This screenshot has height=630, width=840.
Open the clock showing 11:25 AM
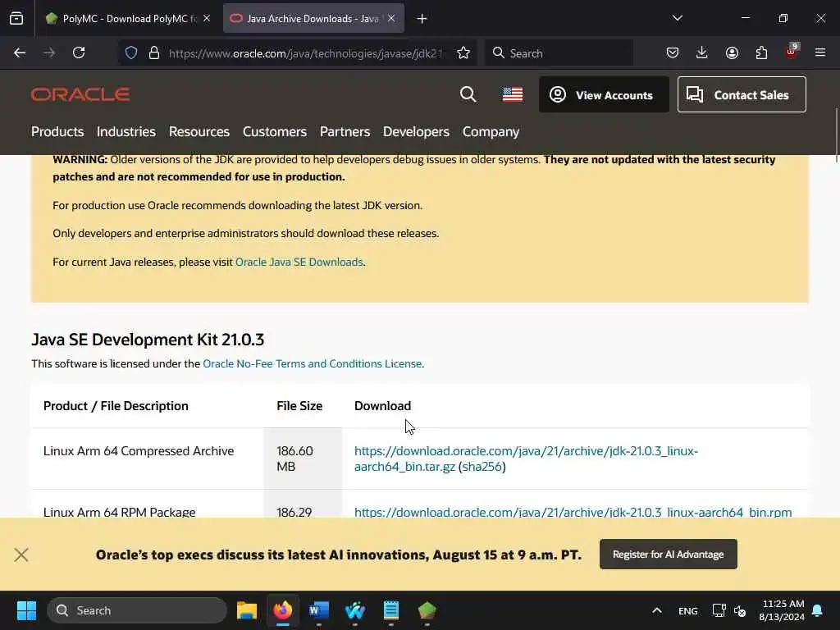[782, 610]
